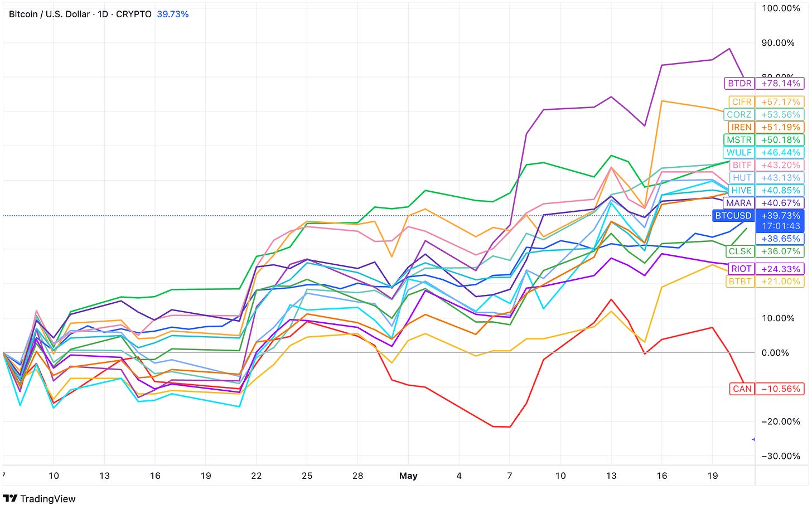Click the 22 date on the time axis

[x=257, y=476]
